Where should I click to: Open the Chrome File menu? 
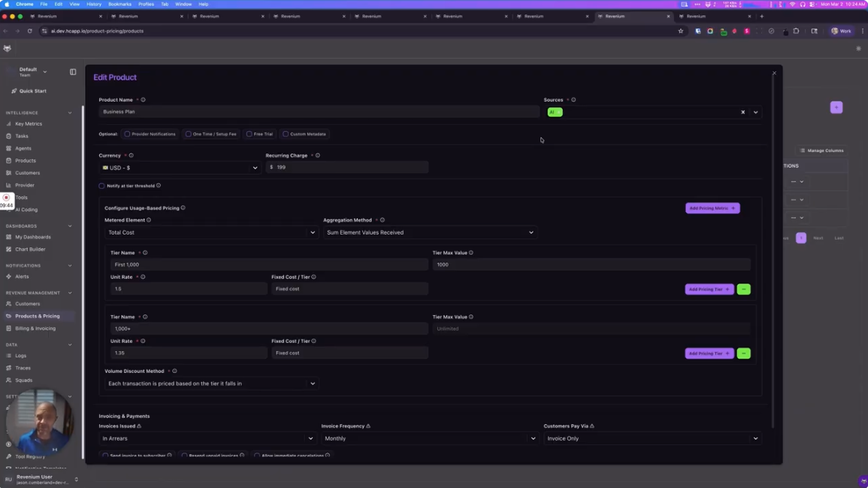tap(44, 4)
